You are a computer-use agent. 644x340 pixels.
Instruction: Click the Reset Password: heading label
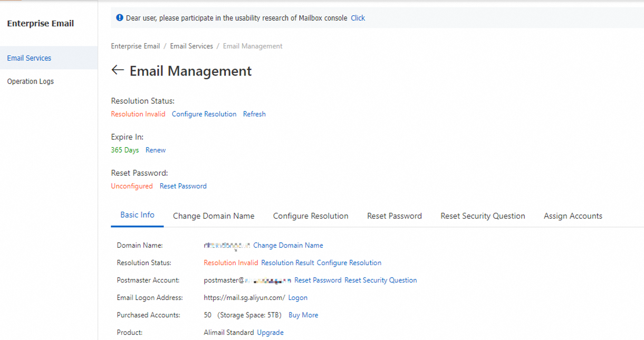click(139, 173)
